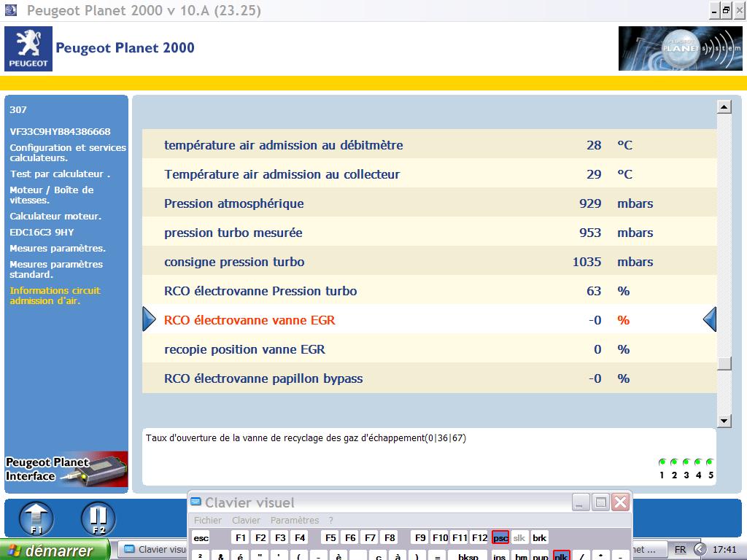This screenshot has width=747, height=560.
Task: Click F7 key on visual keyboard
Action: pos(370,537)
